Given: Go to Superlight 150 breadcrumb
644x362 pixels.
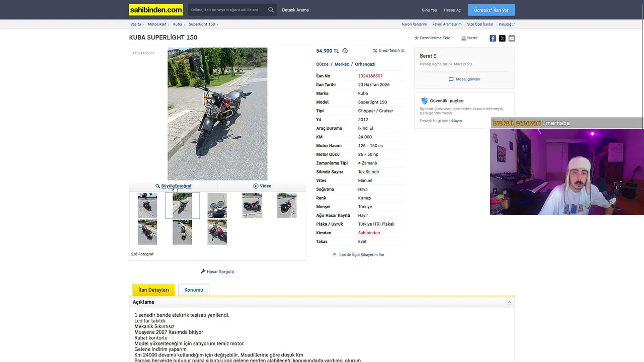Looking at the screenshot, I should [202, 24].
